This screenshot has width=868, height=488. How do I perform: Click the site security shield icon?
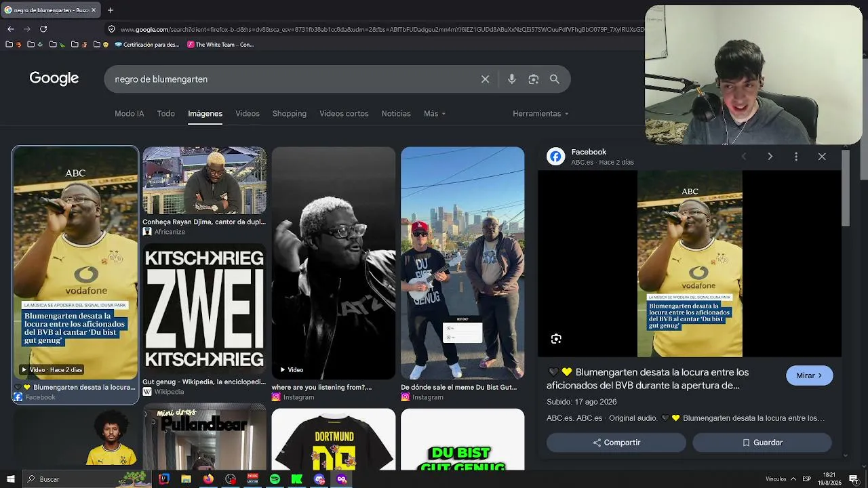point(112,29)
